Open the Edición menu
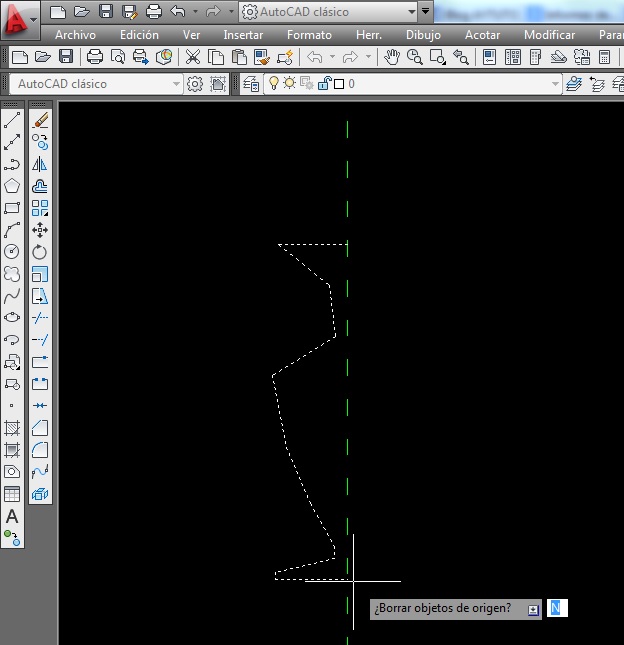 tap(139, 35)
